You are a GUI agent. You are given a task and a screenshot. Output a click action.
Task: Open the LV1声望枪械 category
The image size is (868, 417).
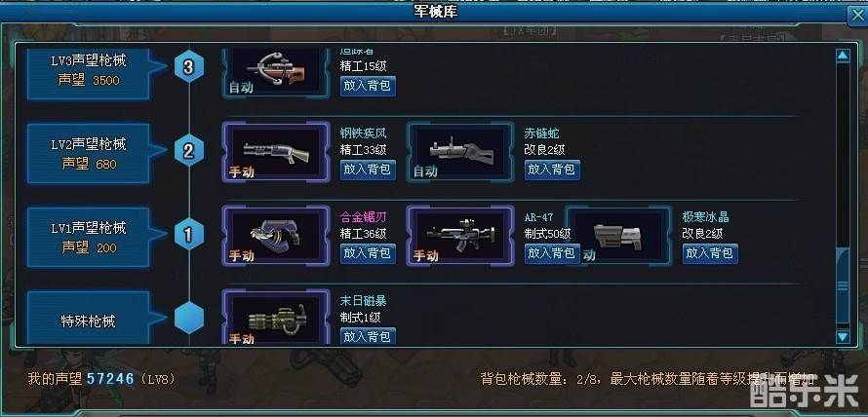[x=90, y=238]
